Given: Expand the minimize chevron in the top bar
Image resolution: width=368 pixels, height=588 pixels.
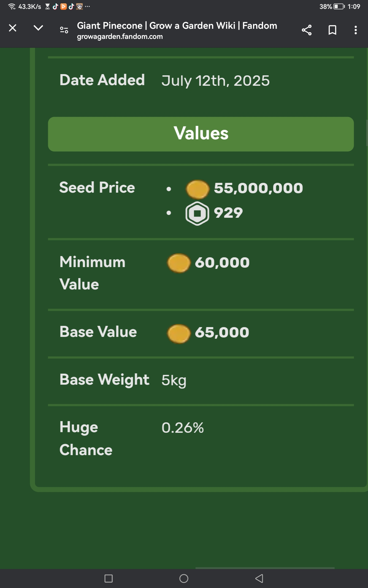Looking at the screenshot, I should (38, 28).
